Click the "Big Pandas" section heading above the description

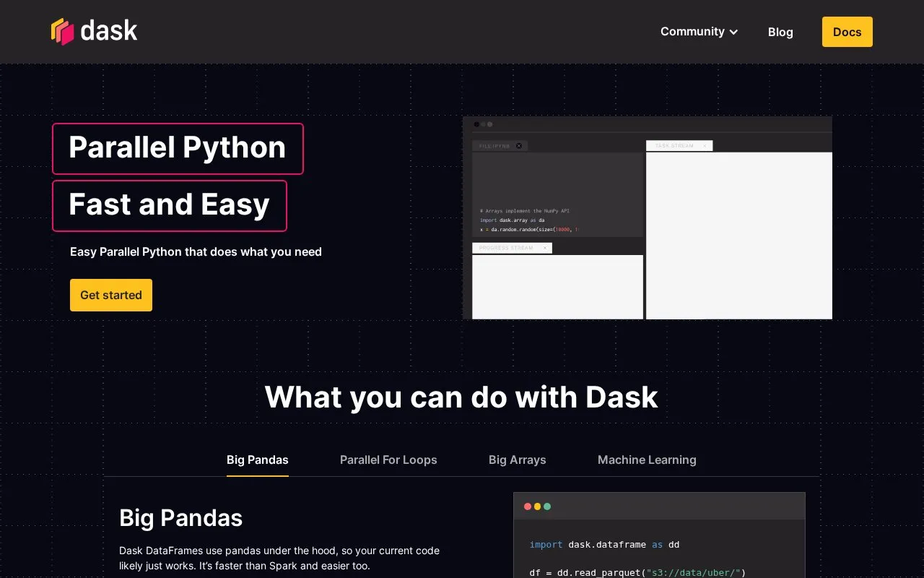point(180,518)
